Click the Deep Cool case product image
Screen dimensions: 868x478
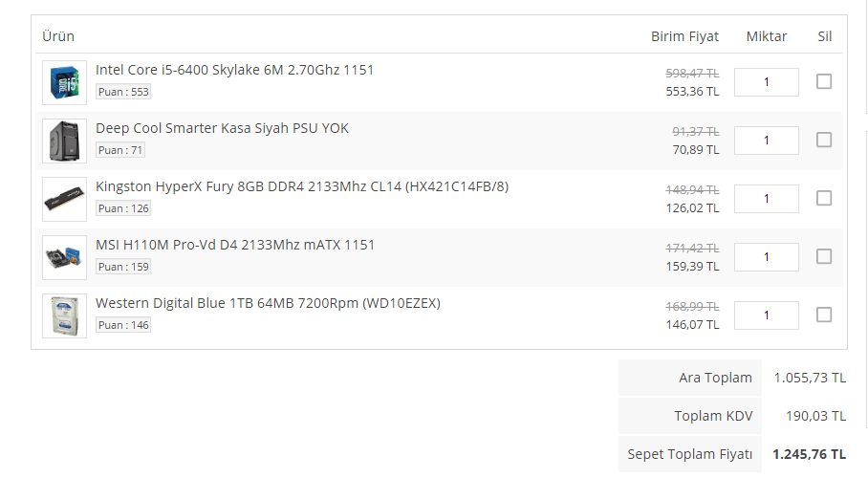pos(64,141)
